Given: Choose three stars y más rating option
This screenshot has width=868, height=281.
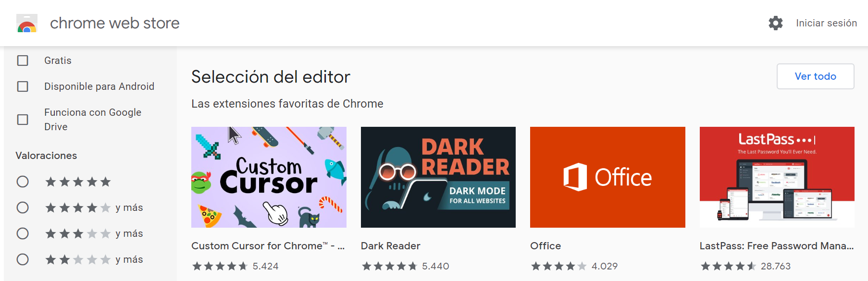Looking at the screenshot, I should pos(23,233).
